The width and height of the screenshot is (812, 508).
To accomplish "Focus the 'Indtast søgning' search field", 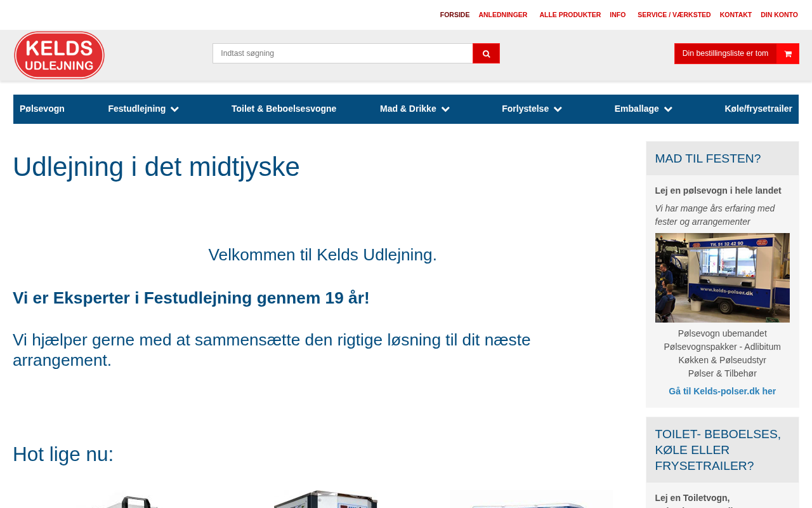I will click(343, 53).
